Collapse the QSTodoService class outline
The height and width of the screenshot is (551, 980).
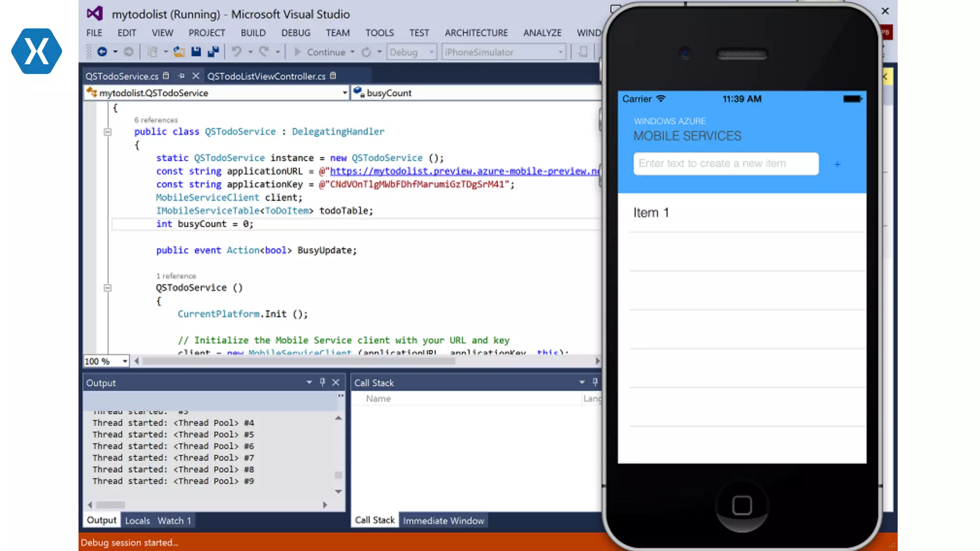pos(108,132)
